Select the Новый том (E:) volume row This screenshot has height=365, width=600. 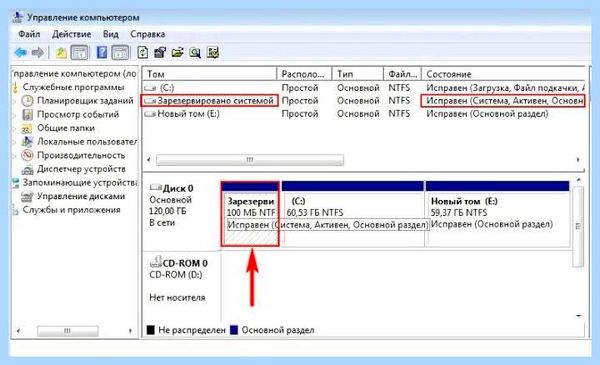pyautogui.click(x=364, y=114)
